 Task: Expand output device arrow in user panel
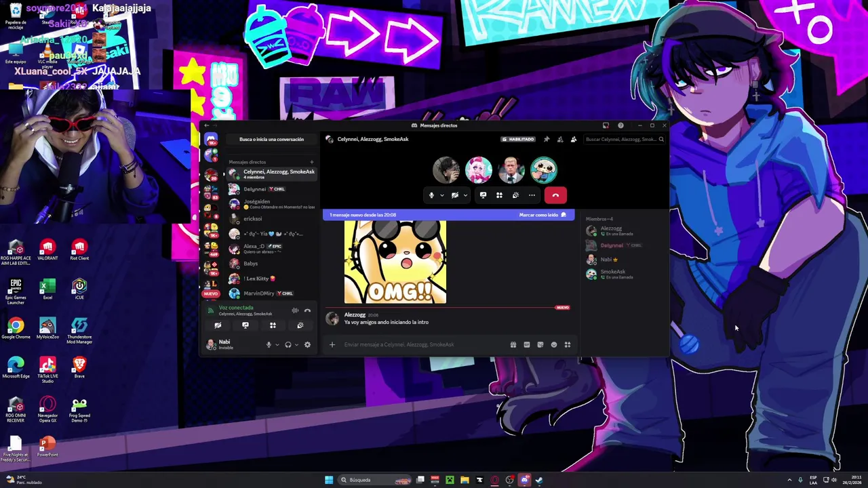(296, 344)
